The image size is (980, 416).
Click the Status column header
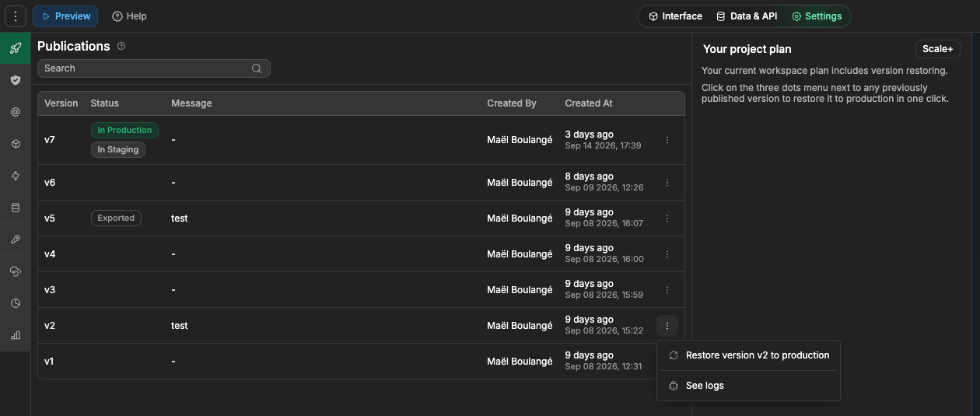(105, 103)
